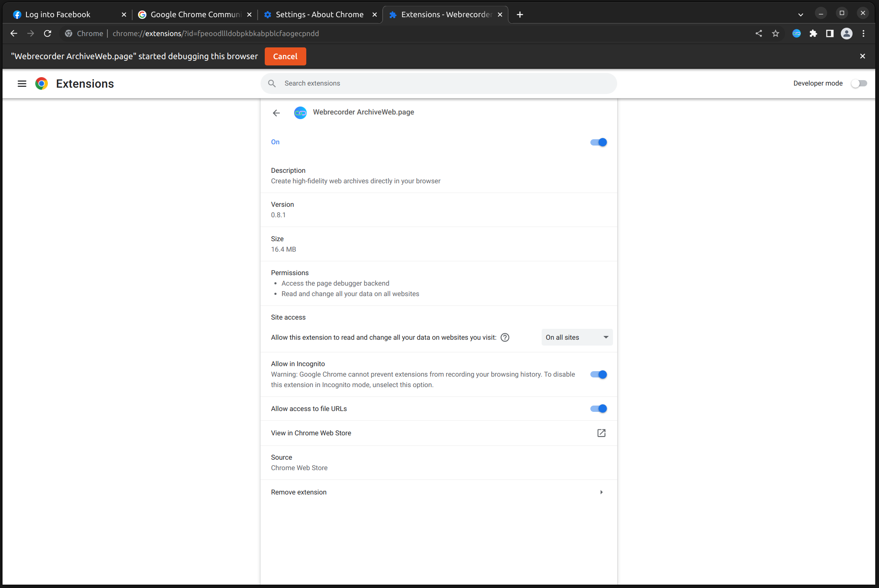Enable Developer mode switch

point(858,83)
